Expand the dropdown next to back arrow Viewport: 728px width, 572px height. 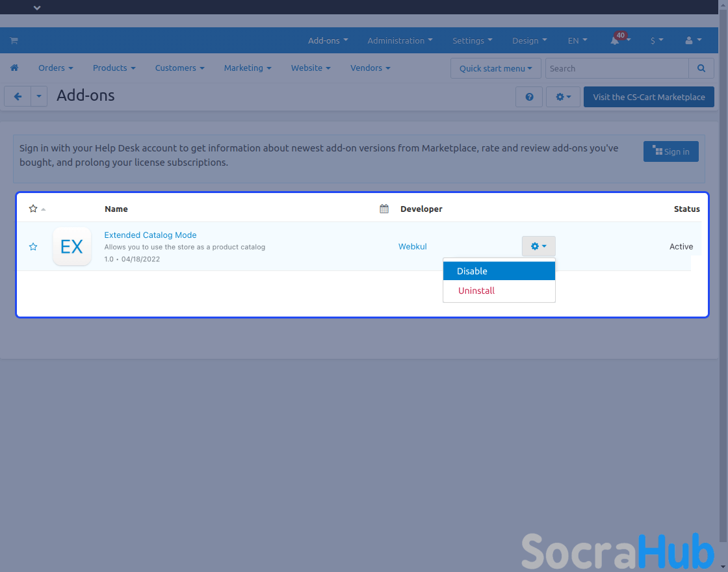pos(39,97)
